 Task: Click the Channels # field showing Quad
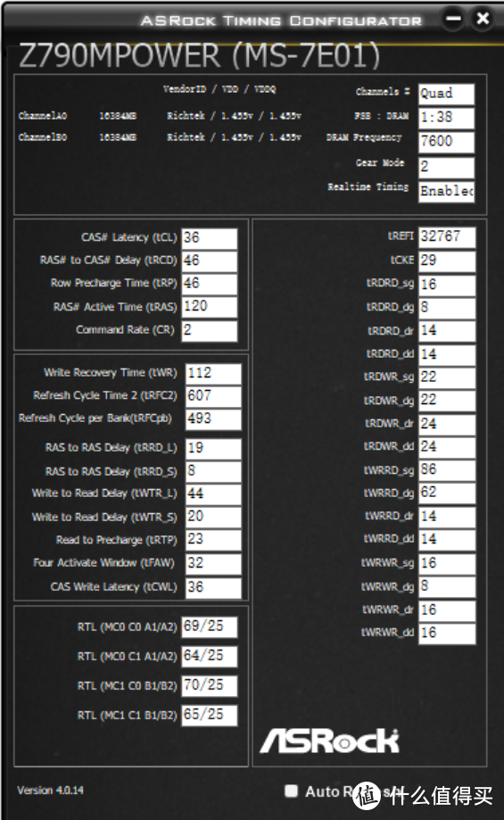[447, 94]
